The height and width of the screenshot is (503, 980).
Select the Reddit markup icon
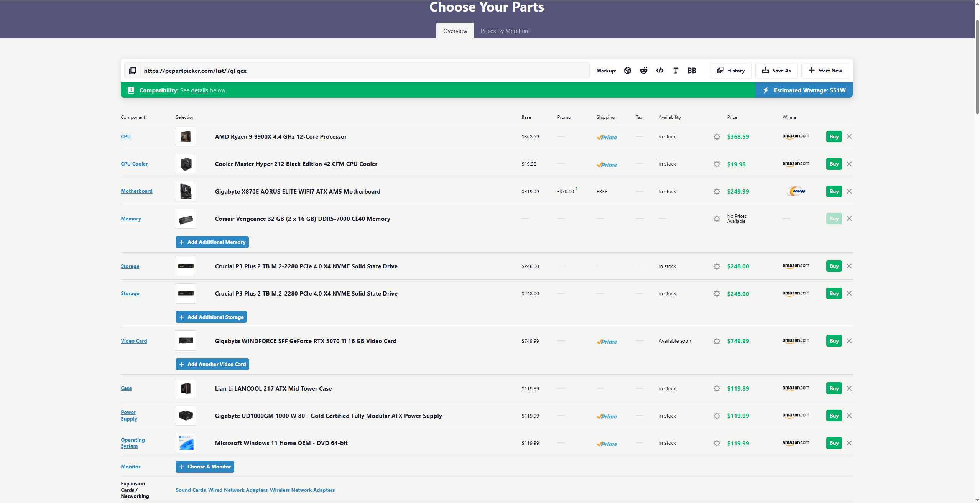643,71
